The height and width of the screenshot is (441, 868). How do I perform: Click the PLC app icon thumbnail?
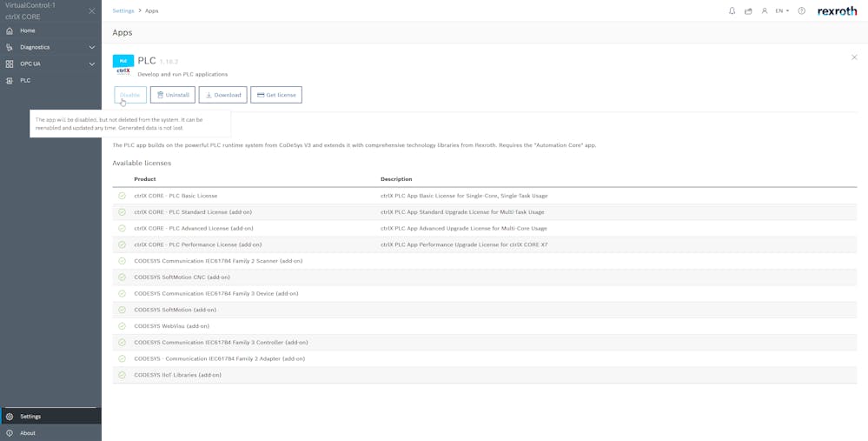pyautogui.click(x=123, y=65)
